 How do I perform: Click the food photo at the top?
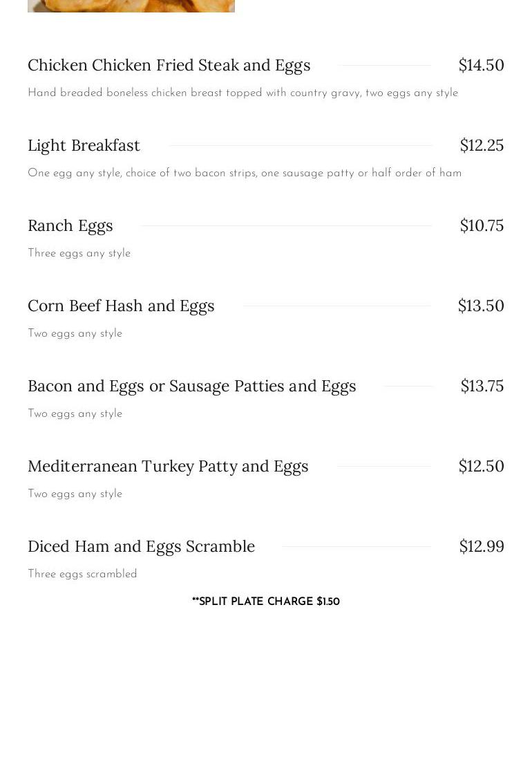pos(131,6)
